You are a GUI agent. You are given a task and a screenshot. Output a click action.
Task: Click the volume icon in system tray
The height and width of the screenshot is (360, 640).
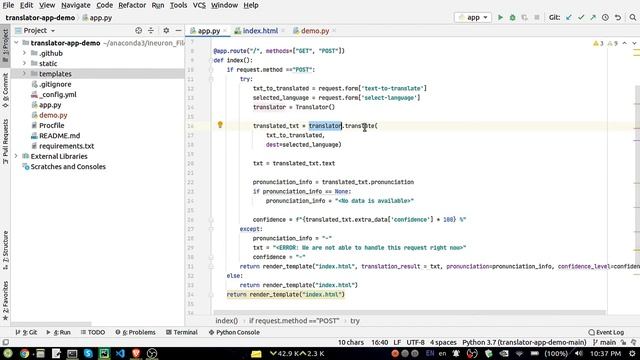(x=578, y=353)
